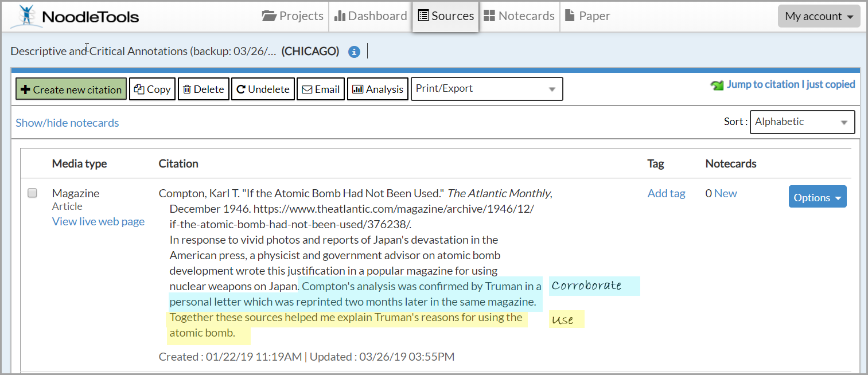
Task: Click View live web page link
Action: (x=98, y=221)
